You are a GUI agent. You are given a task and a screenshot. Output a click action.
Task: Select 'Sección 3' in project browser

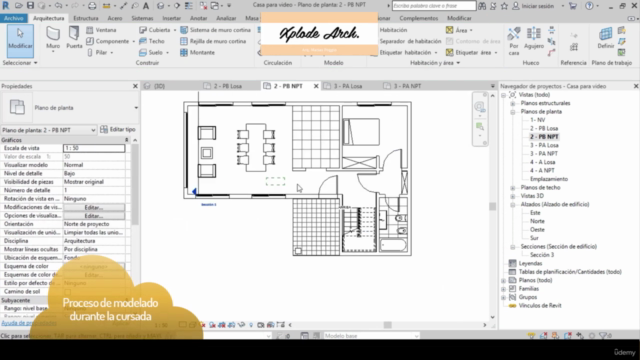pyautogui.click(x=542, y=255)
